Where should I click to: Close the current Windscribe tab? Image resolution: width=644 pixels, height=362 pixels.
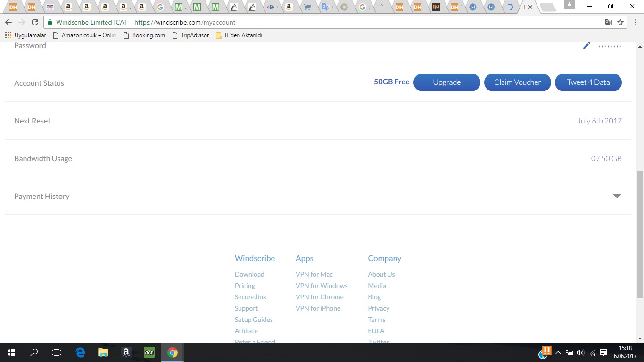click(x=530, y=7)
